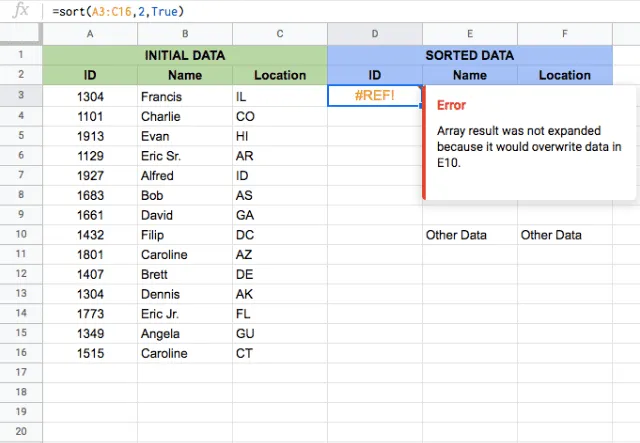Click into the formula bar input
The image size is (640, 443).
[x=343, y=11]
